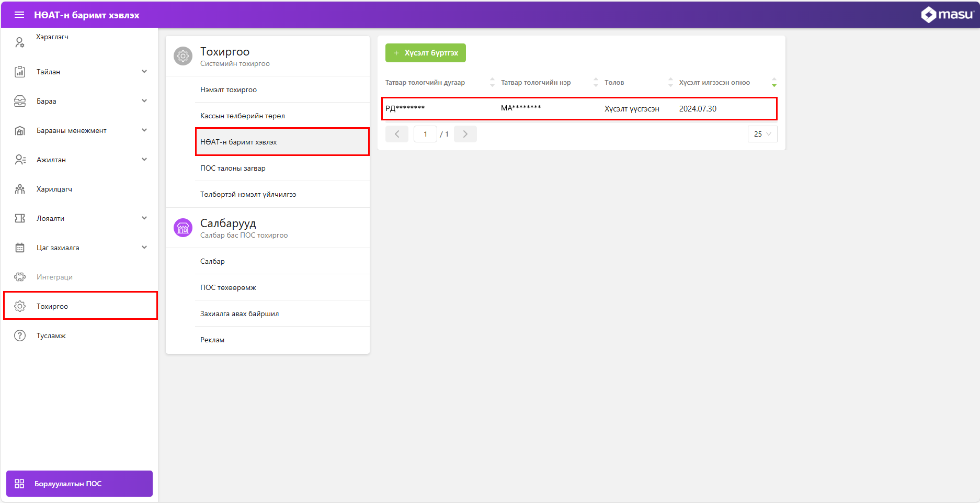Open Хэрэглэгч user settings icon

tap(20, 42)
